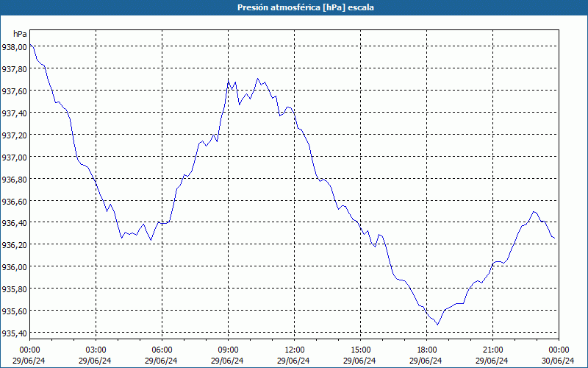Select the 935,80 axis value

[14, 289]
